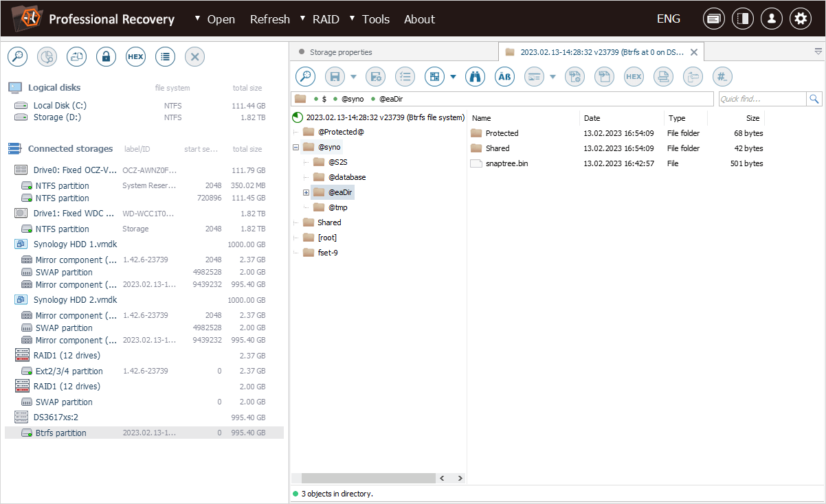Click the document with gear icon in explorer toolbar
Screen dimensions: 826x504
pos(574,77)
